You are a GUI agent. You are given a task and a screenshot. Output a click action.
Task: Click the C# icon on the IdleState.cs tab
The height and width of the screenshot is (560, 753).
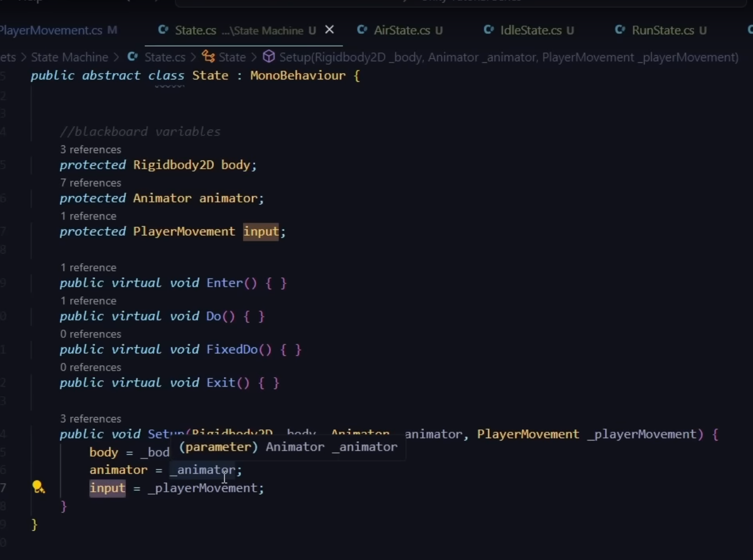pyautogui.click(x=489, y=30)
